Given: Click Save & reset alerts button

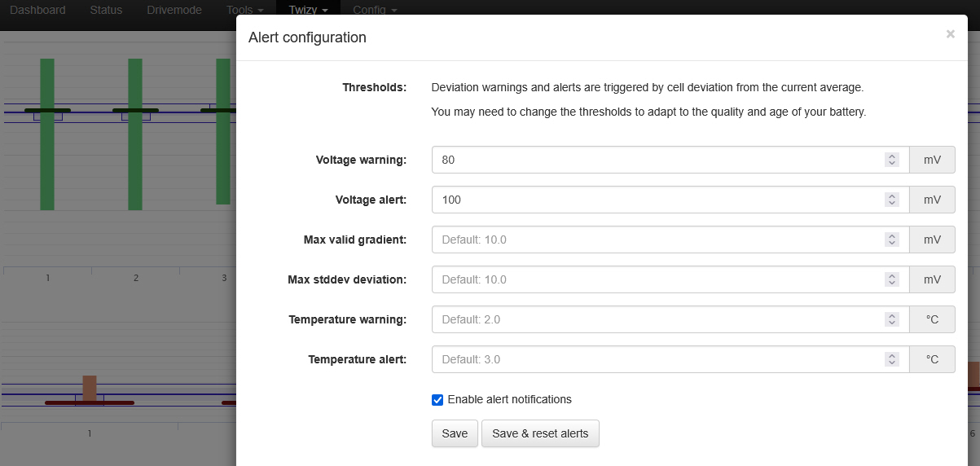Looking at the screenshot, I should click(x=540, y=433).
